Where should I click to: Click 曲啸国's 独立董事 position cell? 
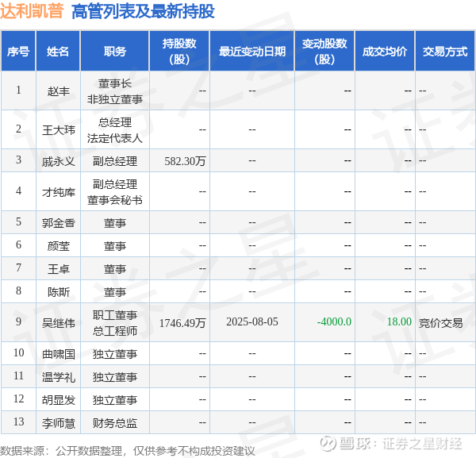click(x=115, y=354)
